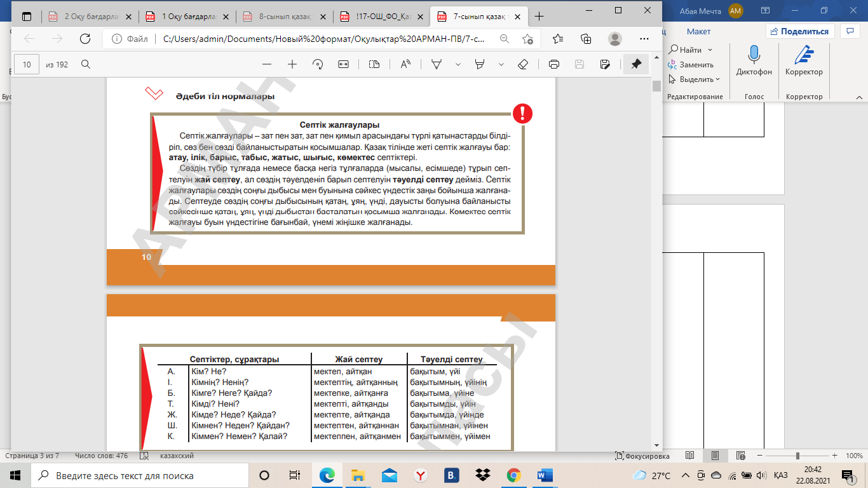Open the Favorites list in Edge
Screen dimensions: 868x488
click(x=558, y=39)
